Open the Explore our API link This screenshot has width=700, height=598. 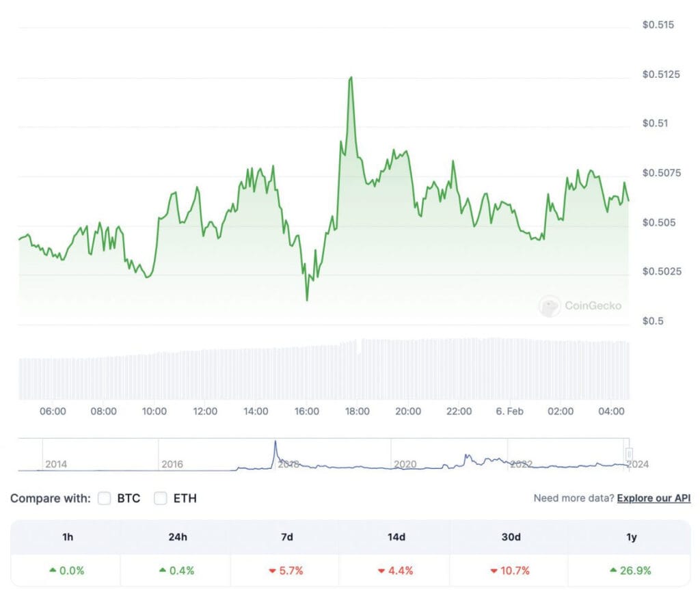654,498
